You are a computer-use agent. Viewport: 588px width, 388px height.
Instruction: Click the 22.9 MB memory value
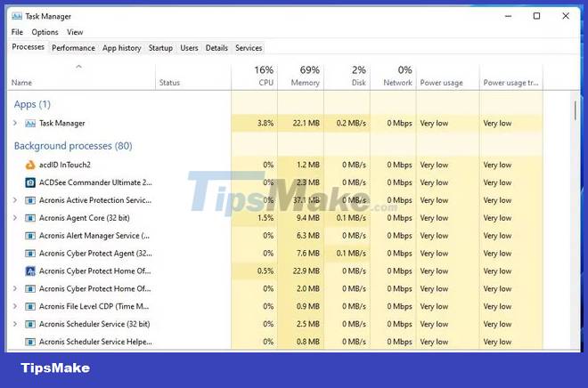[x=306, y=271]
